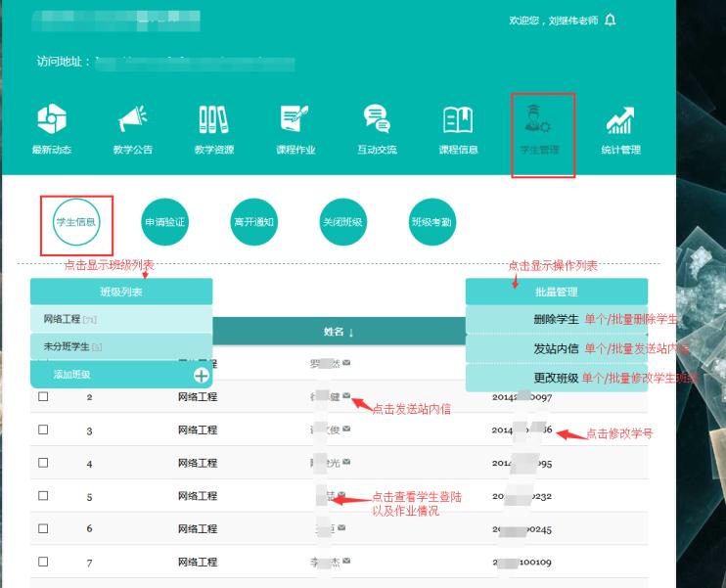726x588 pixels.
Task: Click the notification bell icon
Action: click(x=611, y=21)
